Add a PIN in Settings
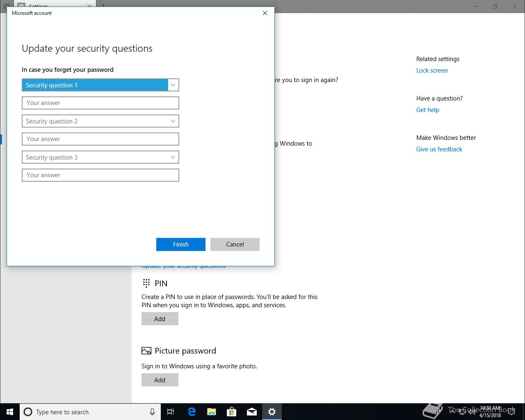Viewport: 525px width, 420px height. (x=160, y=319)
